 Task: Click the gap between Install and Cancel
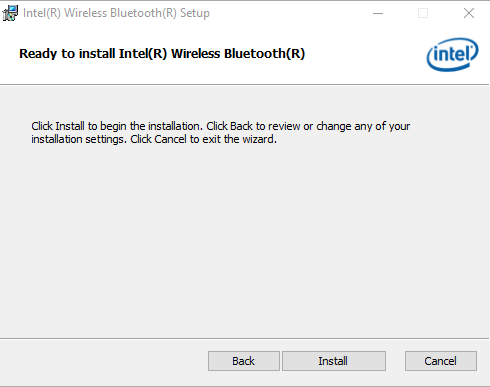point(395,361)
